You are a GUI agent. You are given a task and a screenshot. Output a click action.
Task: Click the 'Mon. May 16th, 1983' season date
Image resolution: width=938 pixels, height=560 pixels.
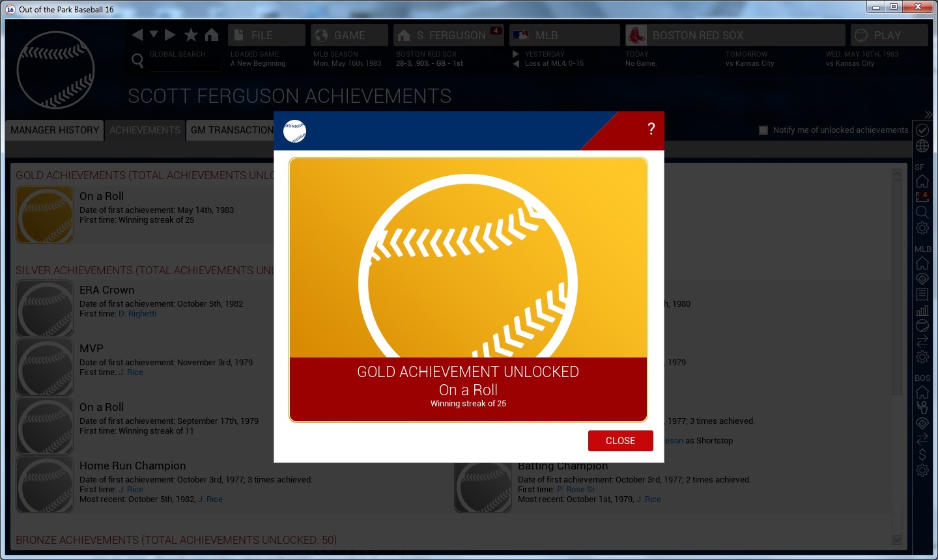pyautogui.click(x=347, y=64)
